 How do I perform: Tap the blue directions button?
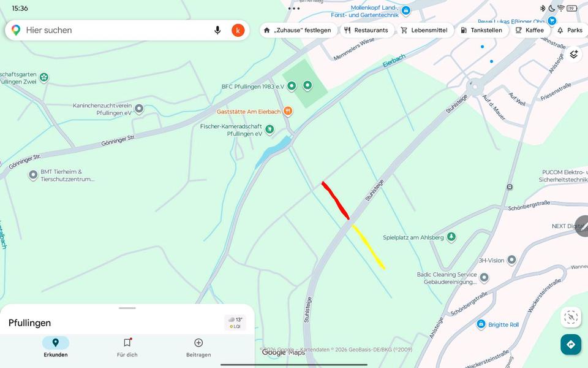pos(571,344)
